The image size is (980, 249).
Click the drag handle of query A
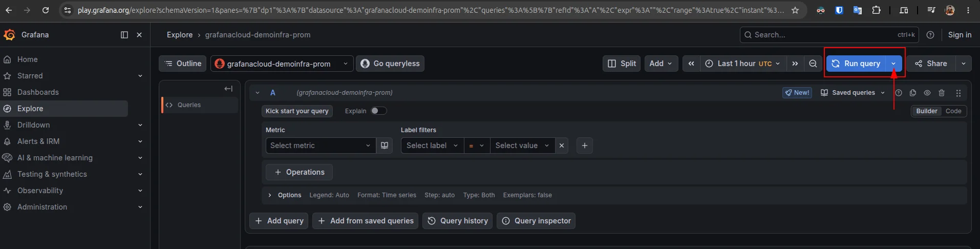tap(958, 93)
